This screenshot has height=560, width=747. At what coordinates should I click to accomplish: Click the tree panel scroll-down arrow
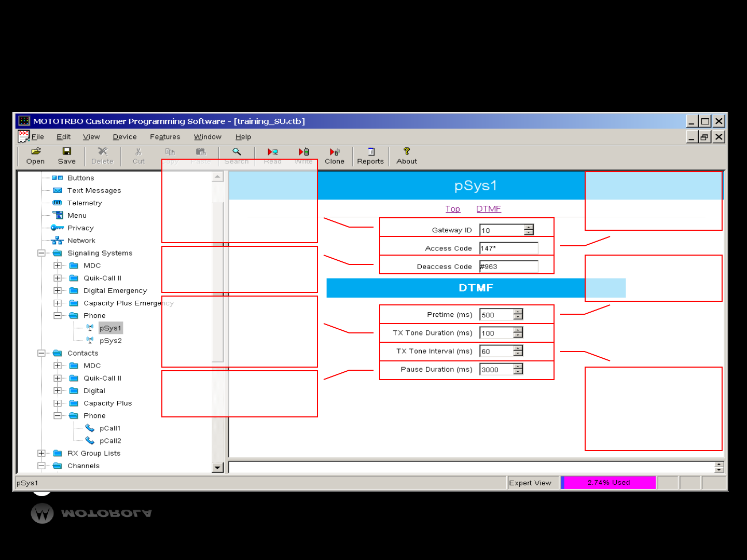click(x=218, y=468)
